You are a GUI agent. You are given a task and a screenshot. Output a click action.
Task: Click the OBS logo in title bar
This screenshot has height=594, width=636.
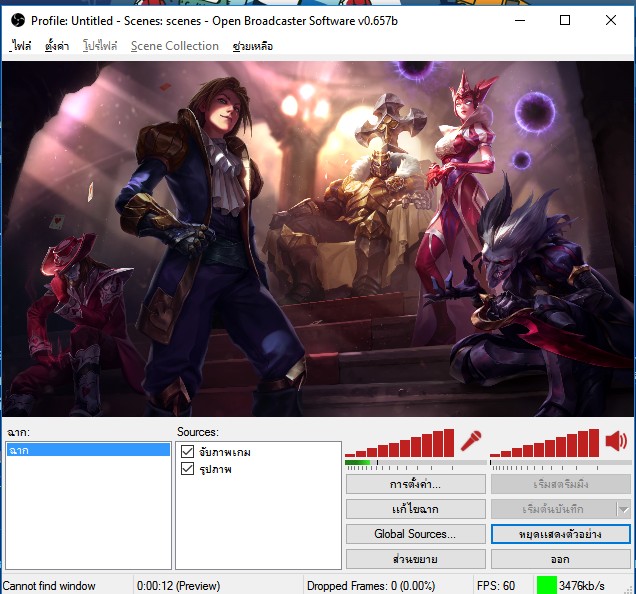click(17, 20)
